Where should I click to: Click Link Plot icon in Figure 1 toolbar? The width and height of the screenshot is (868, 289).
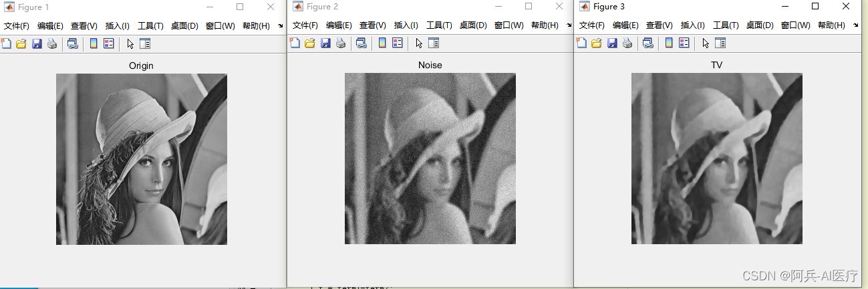click(72, 44)
